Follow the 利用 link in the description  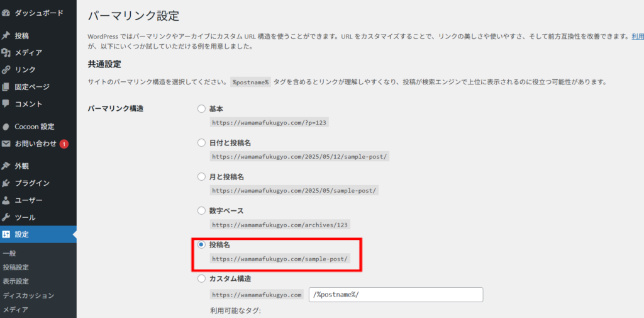click(x=638, y=36)
